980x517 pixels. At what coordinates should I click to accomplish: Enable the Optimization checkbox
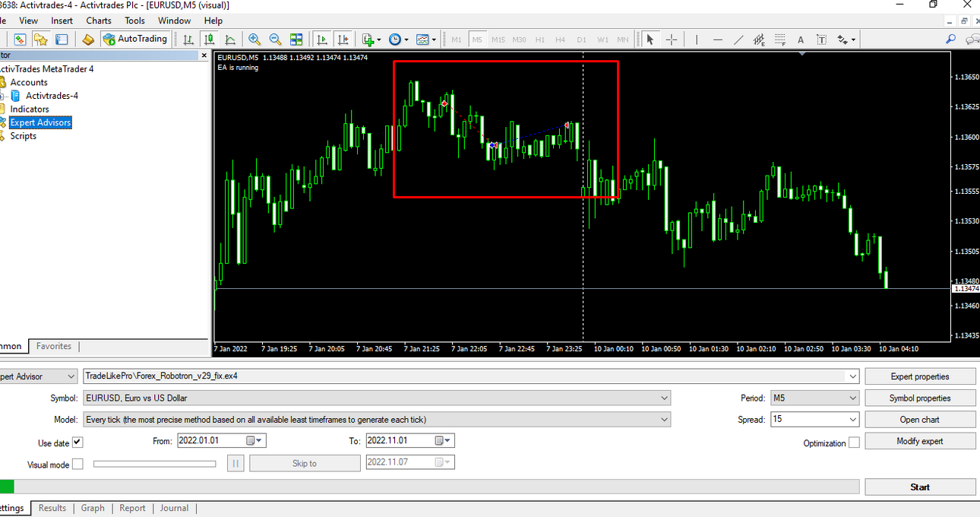tap(854, 442)
